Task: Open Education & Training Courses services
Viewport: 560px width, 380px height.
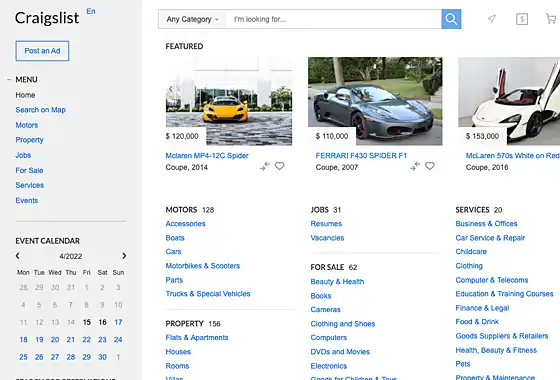Action: 504,294
